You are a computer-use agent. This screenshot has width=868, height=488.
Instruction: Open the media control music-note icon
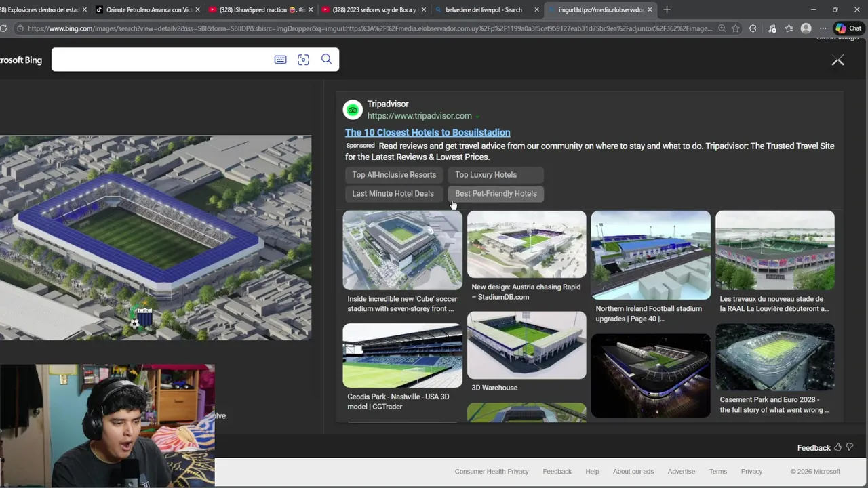772,28
